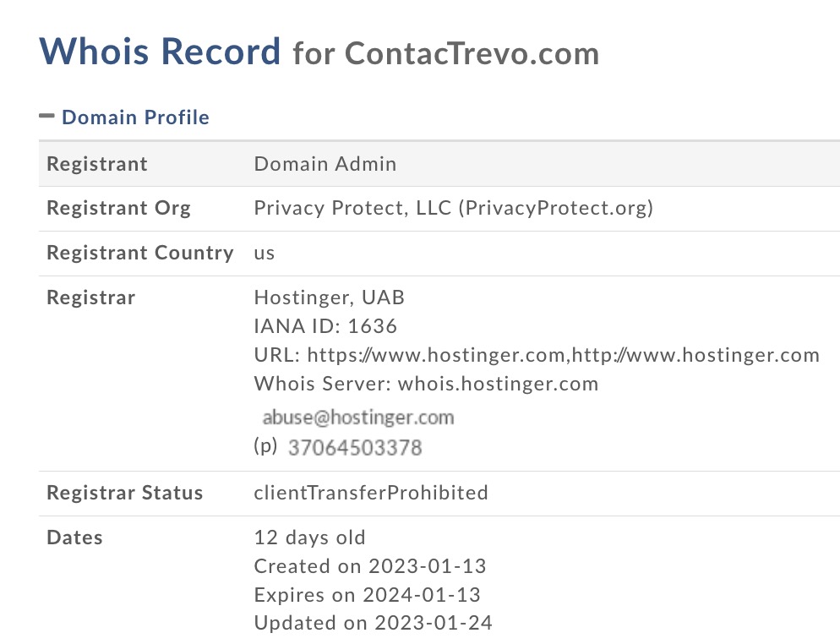This screenshot has height=644, width=840.
Task: Click the Hostinger, UAB registrar name
Action: pos(330,297)
